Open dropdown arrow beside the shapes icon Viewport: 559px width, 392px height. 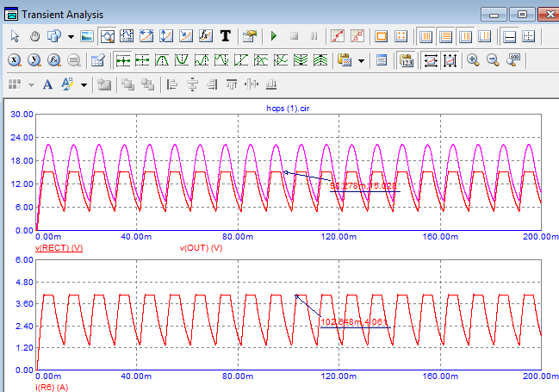click(71, 36)
